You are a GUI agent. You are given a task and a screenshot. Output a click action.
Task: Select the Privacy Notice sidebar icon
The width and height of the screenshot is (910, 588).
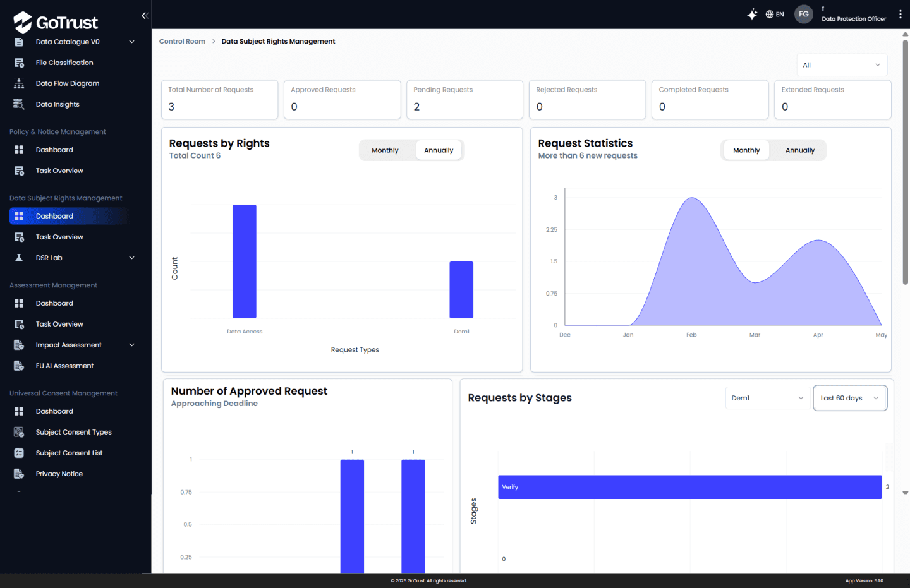19,474
